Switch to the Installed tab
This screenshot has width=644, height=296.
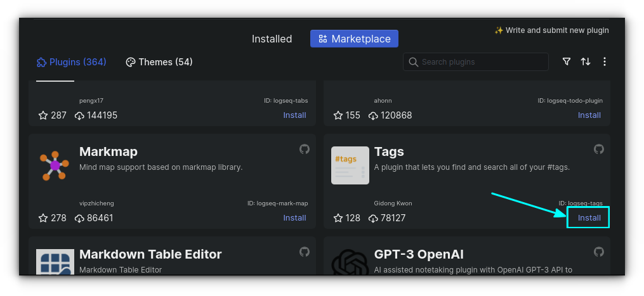[272, 39]
